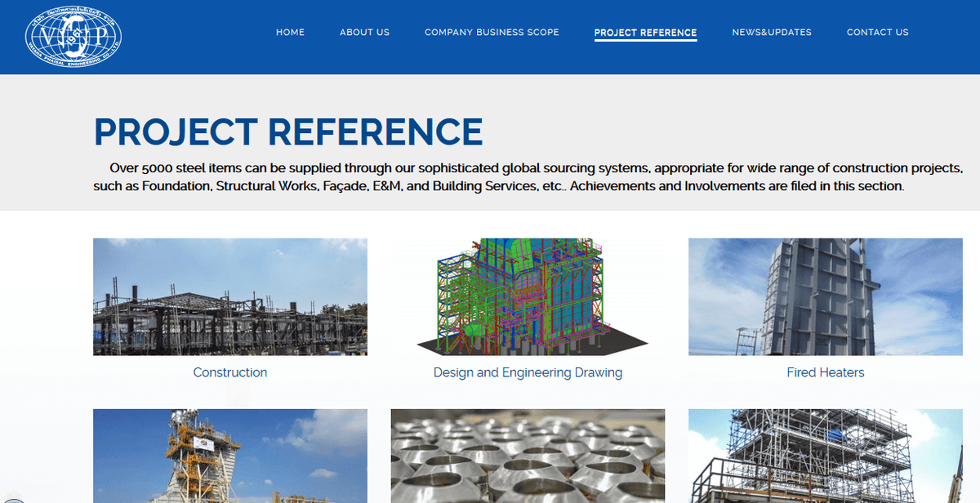Image resolution: width=980 pixels, height=503 pixels.
Task: Go to the HOME page
Action: pyautogui.click(x=290, y=33)
